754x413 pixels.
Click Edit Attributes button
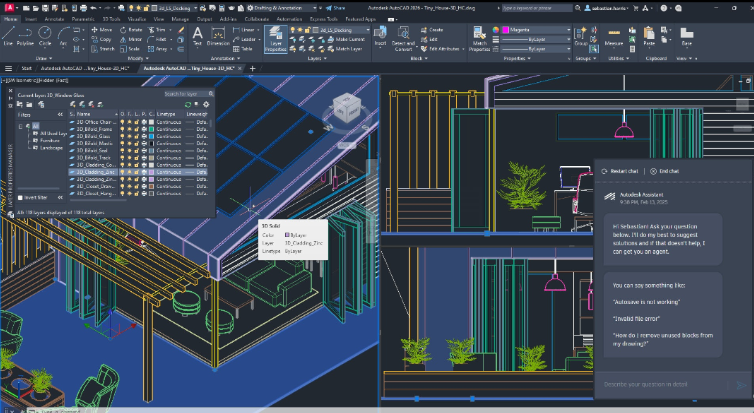pyautogui.click(x=442, y=49)
